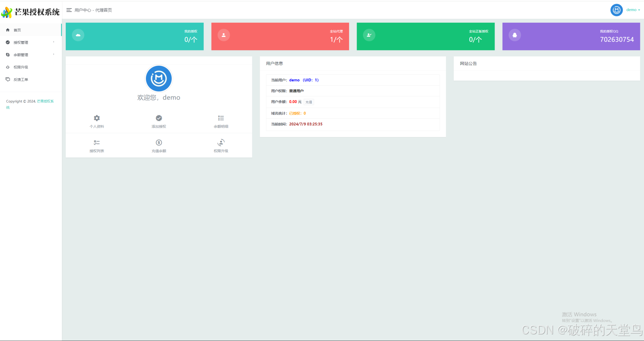The width and height of the screenshot is (644, 341).
Task: Click the 授权列表 checklist icon
Action: tap(97, 142)
